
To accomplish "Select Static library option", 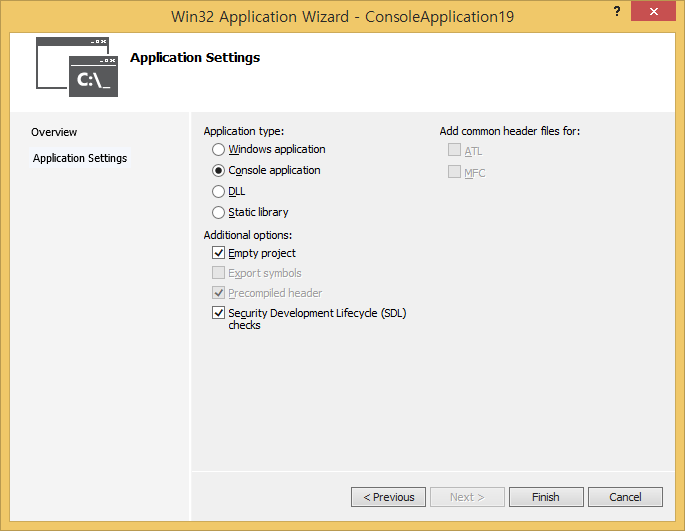I will point(219,213).
